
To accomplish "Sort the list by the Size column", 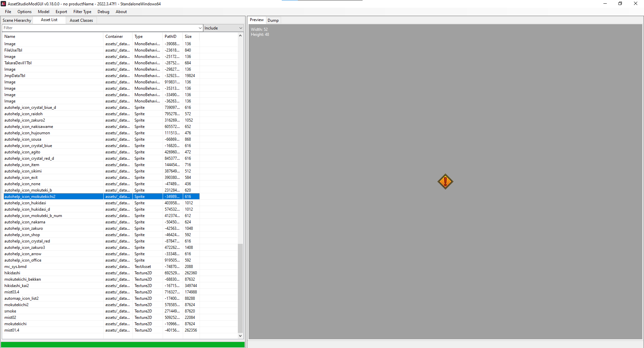I will point(191,37).
